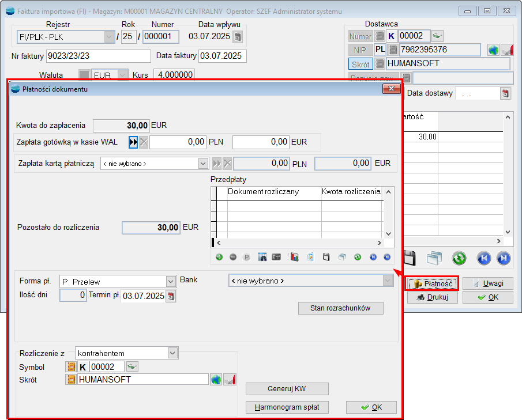522x420 pixels.
Task: Open the calendar next to Termin pł. date
Action: click(x=171, y=296)
